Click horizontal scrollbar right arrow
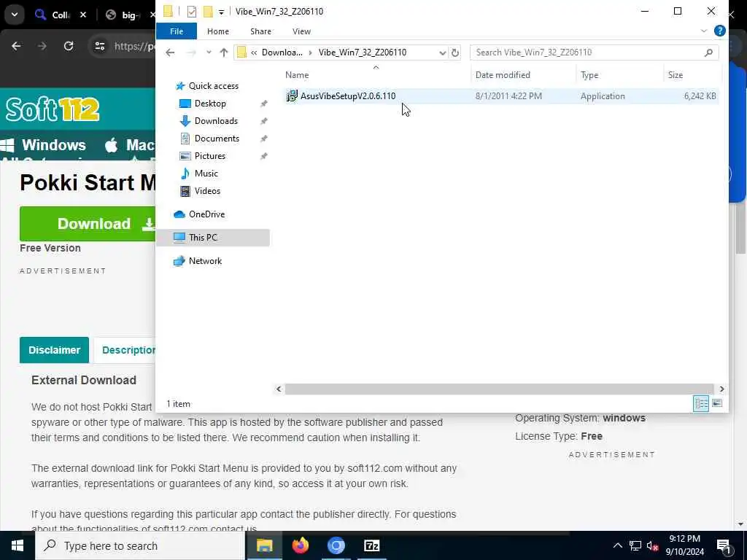The width and height of the screenshot is (747, 560). click(x=721, y=389)
